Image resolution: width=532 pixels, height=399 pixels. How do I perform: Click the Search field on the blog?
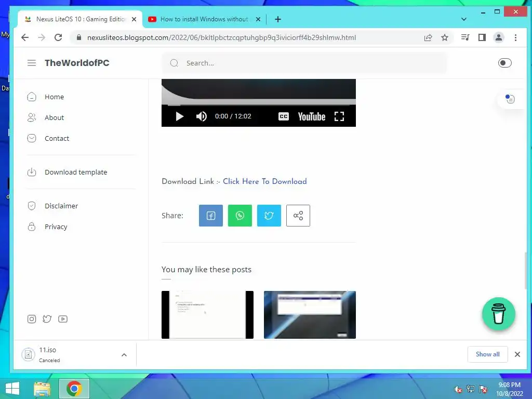304,63
